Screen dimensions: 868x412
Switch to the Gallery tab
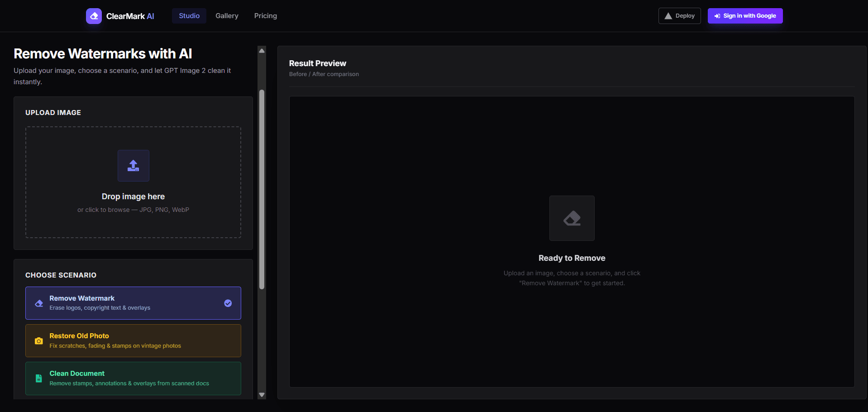227,16
